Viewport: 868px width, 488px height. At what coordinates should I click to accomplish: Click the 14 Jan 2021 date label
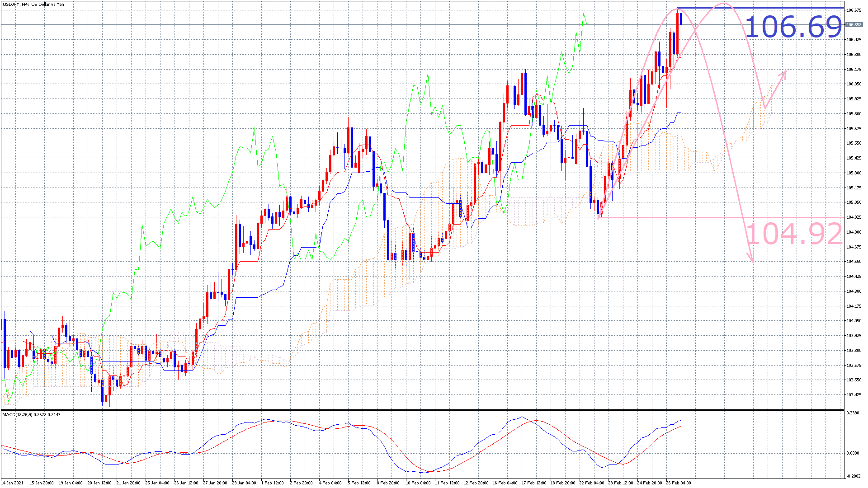(x=13, y=483)
